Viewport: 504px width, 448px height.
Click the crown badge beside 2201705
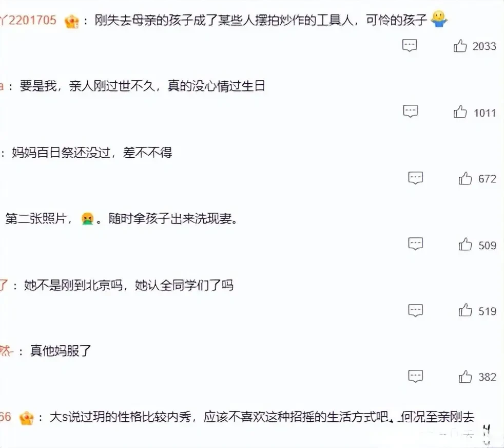(x=72, y=21)
